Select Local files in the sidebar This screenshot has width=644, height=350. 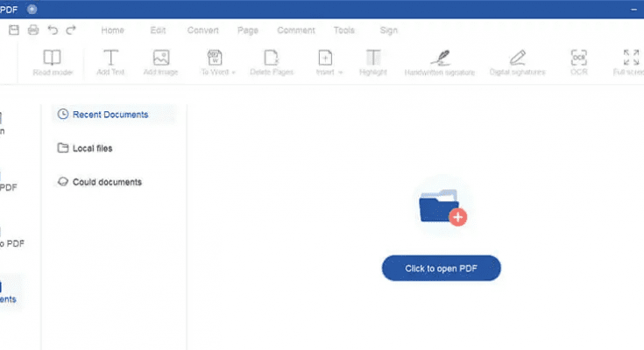[85, 148]
